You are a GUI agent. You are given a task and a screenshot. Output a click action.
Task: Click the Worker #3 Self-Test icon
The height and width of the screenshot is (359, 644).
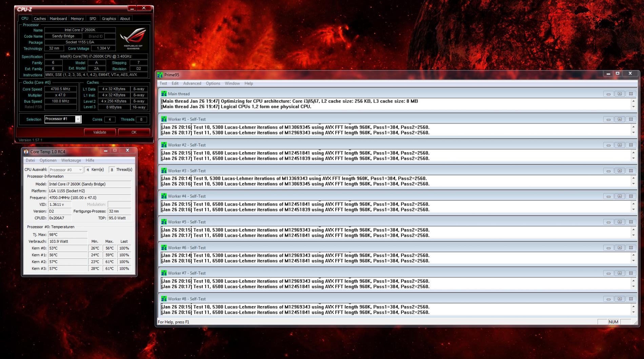164,171
